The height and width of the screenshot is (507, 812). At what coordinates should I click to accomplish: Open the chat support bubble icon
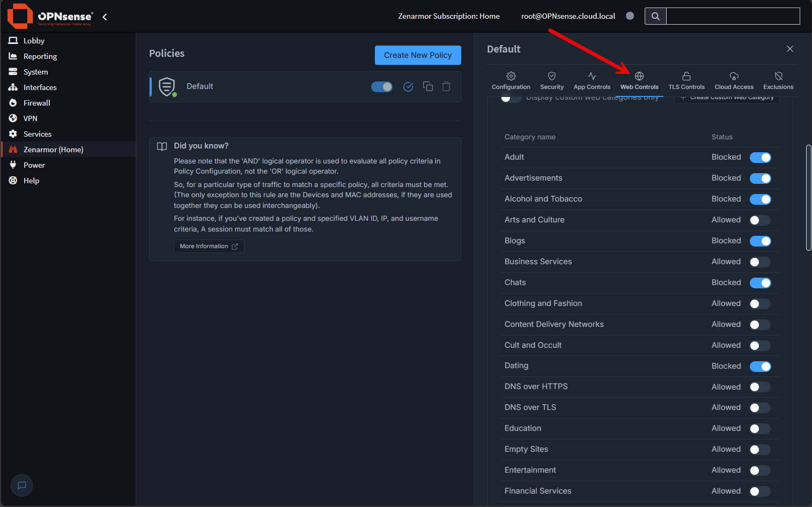point(21,485)
